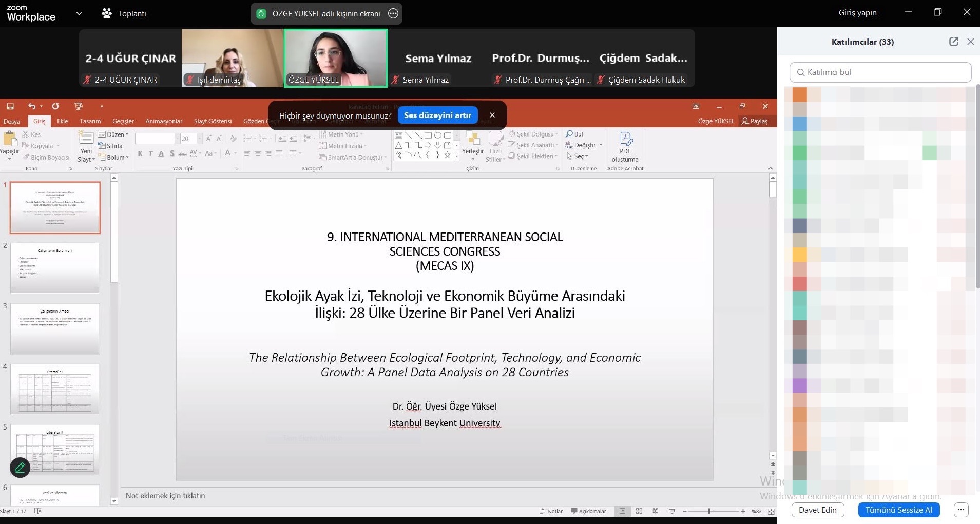The image size is (980, 524).
Task: Switch to reading view in status bar
Action: click(x=656, y=511)
